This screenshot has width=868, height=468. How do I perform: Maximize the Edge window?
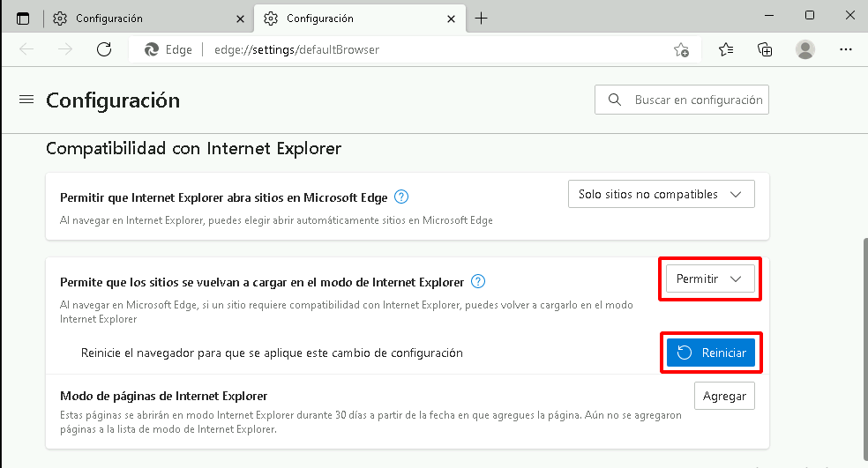pos(810,16)
